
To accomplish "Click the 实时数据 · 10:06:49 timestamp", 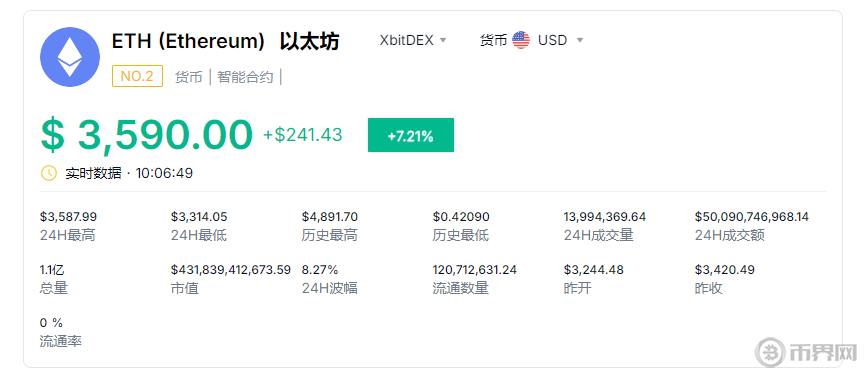I will (129, 173).
